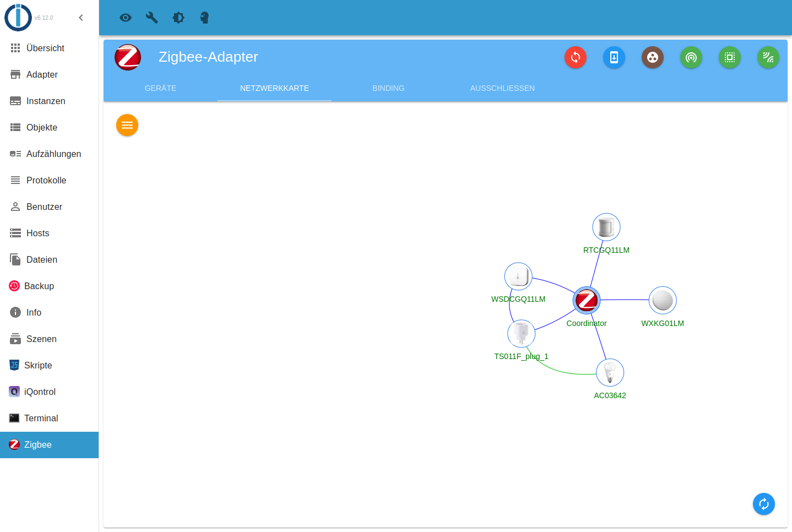The width and height of the screenshot is (792, 532).
Task: Open the orange hamburger map menu
Action: [127, 125]
